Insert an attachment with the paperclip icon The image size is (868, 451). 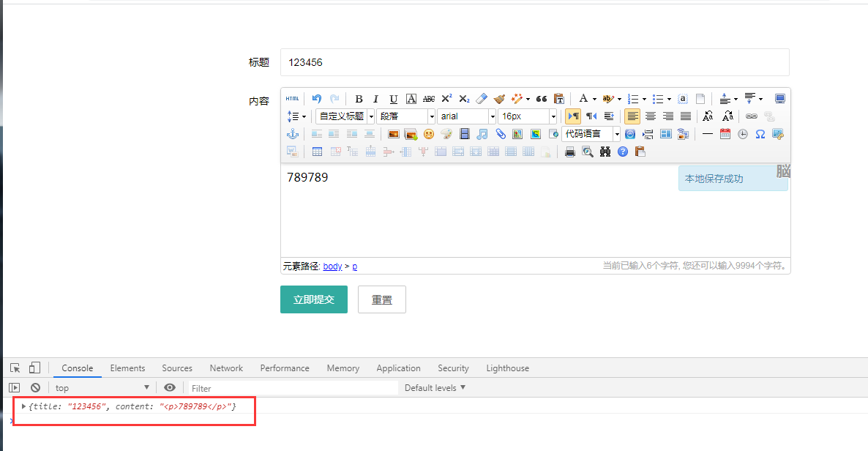pyautogui.click(x=501, y=134)
